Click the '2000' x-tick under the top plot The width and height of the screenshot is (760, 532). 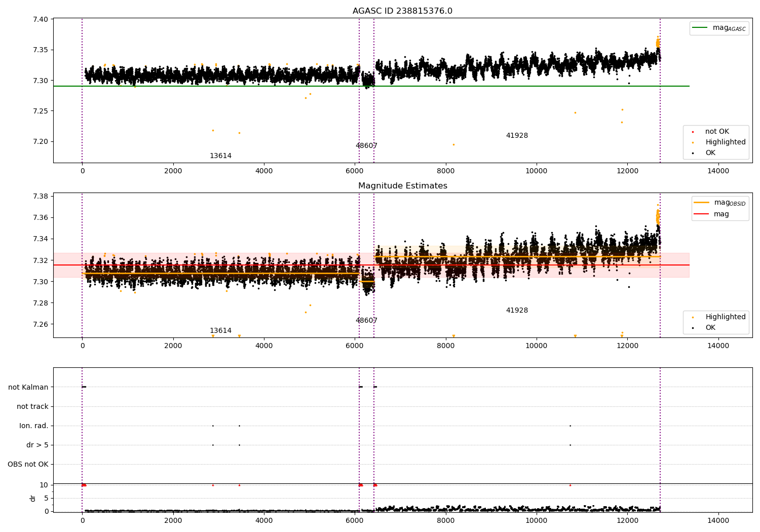pos(173,171)
